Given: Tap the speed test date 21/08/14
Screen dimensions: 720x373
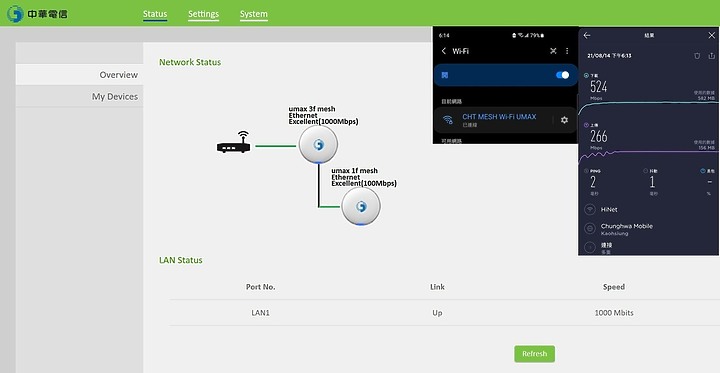Looking at the screenshot, I should click(609, 56).
